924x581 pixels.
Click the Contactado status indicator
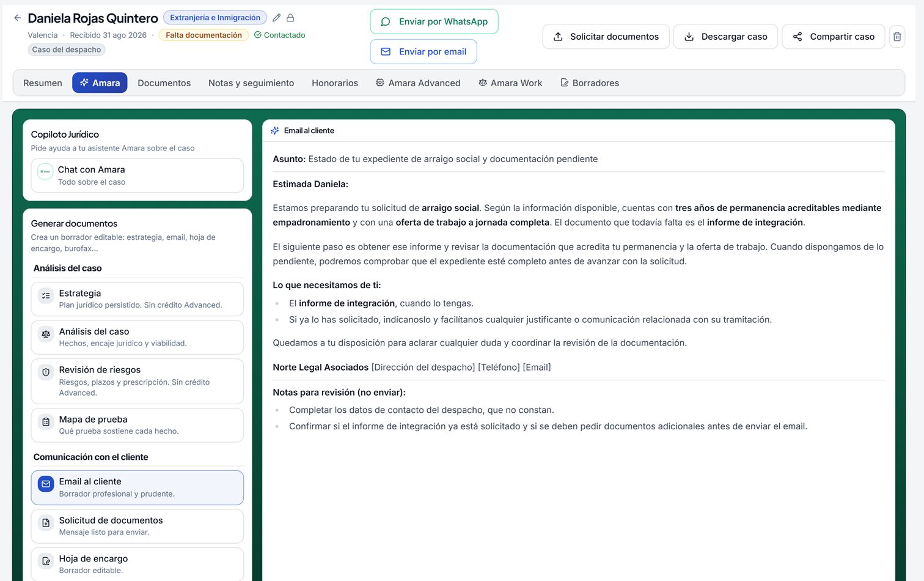[x=279, y=35]
